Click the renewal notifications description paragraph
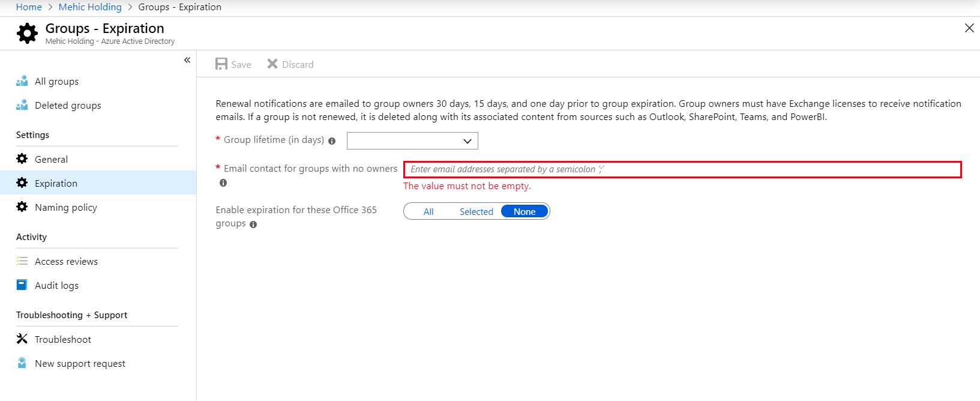Screen dimensions: 980x401 point(588,110)
